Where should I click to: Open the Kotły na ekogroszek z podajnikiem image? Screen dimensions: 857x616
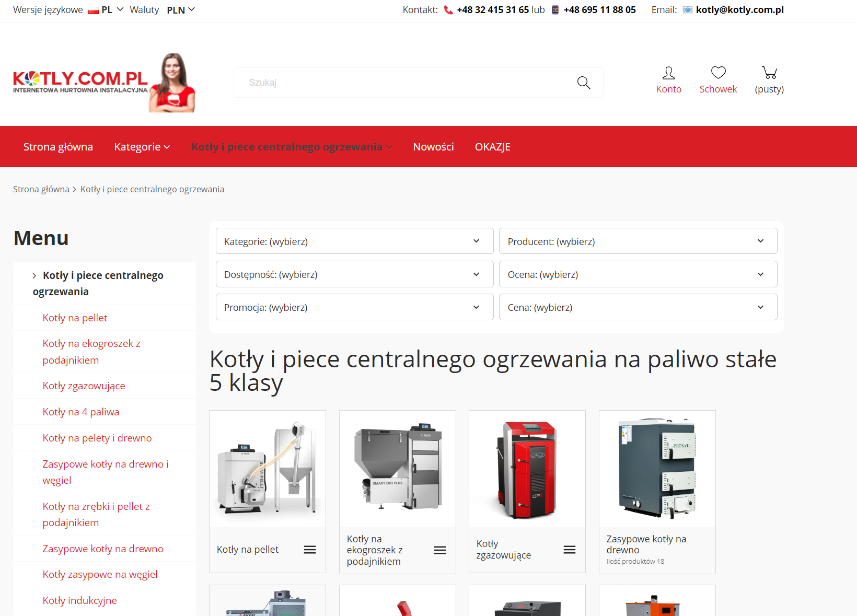coord(398,469)
